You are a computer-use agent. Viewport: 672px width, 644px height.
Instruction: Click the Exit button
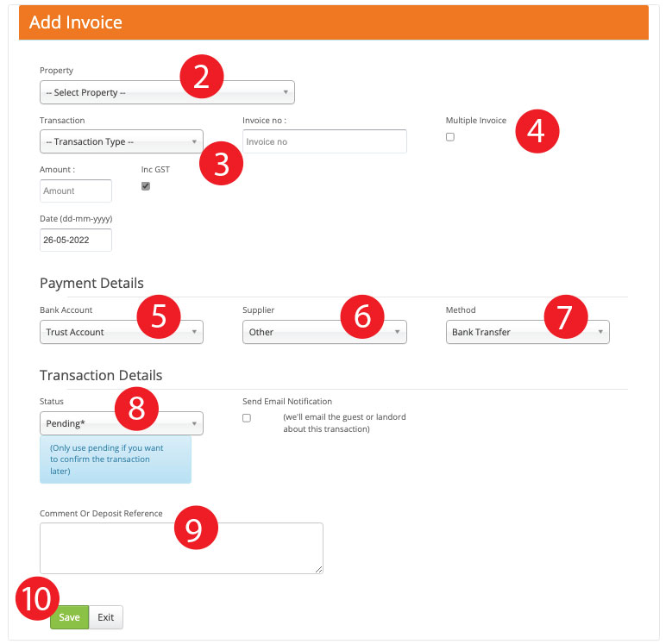point(106,617)
